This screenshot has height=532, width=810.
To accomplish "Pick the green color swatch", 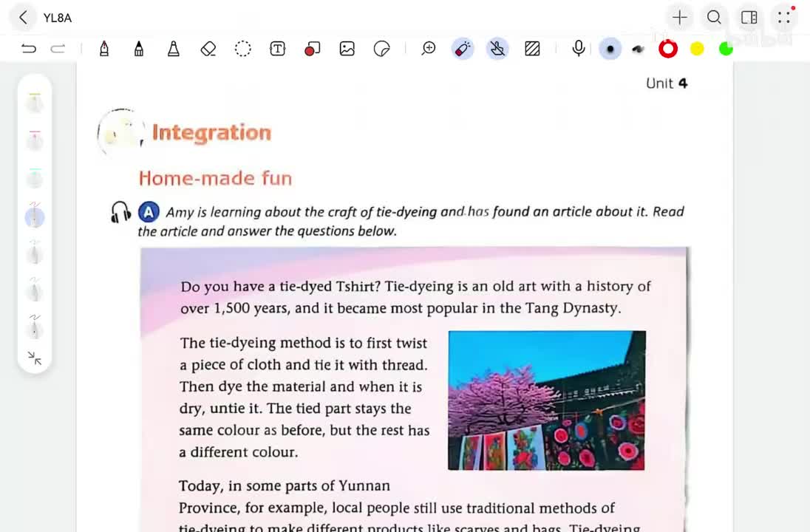I will click(x=726, y=49).
